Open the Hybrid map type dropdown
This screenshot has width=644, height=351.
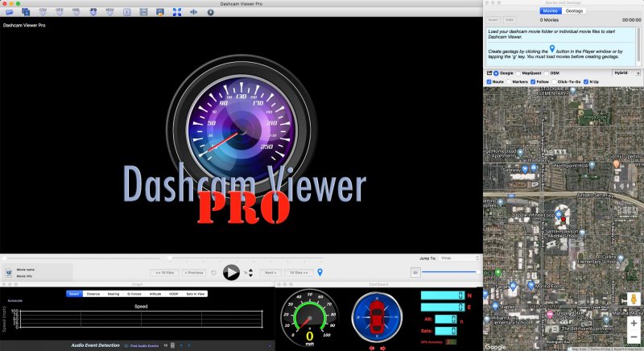[626, 73]
